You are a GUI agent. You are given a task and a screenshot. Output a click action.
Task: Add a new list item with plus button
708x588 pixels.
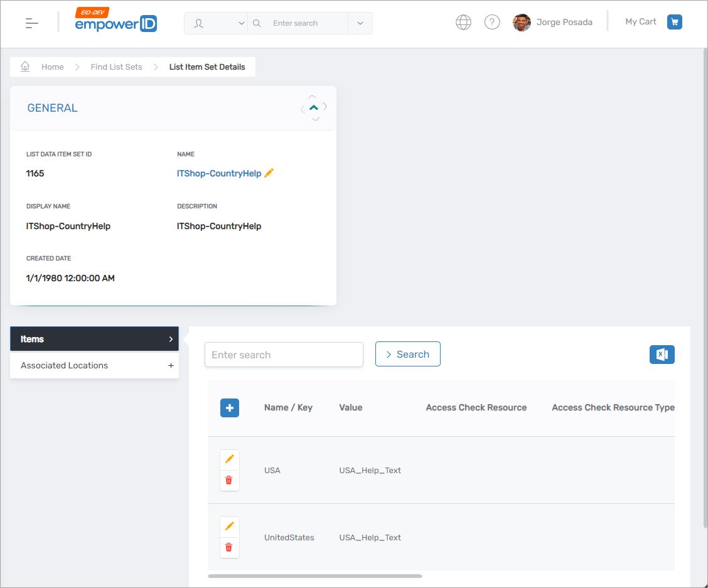click(x=230, y=408)
